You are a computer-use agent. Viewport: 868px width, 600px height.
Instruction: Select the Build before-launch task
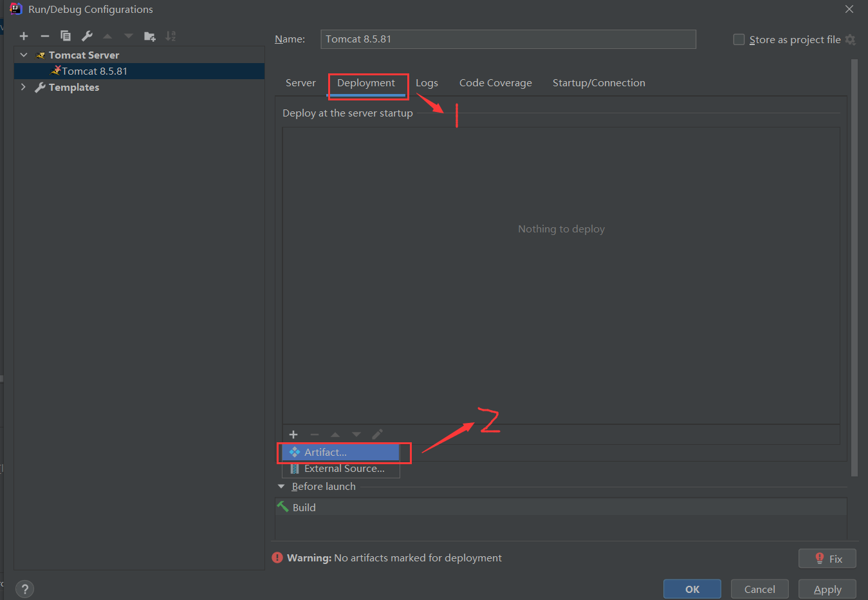(x=561, y=507)
